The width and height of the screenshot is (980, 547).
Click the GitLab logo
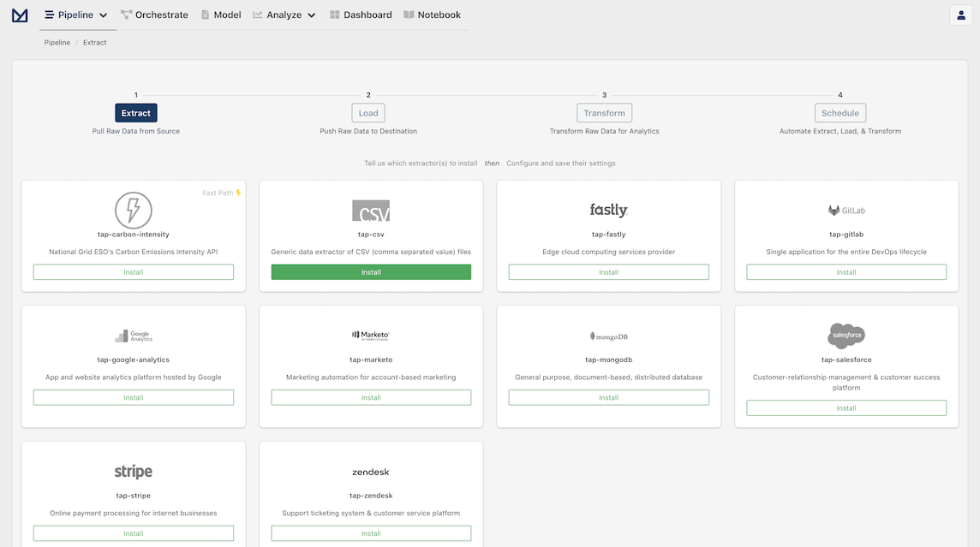(846, 211)
